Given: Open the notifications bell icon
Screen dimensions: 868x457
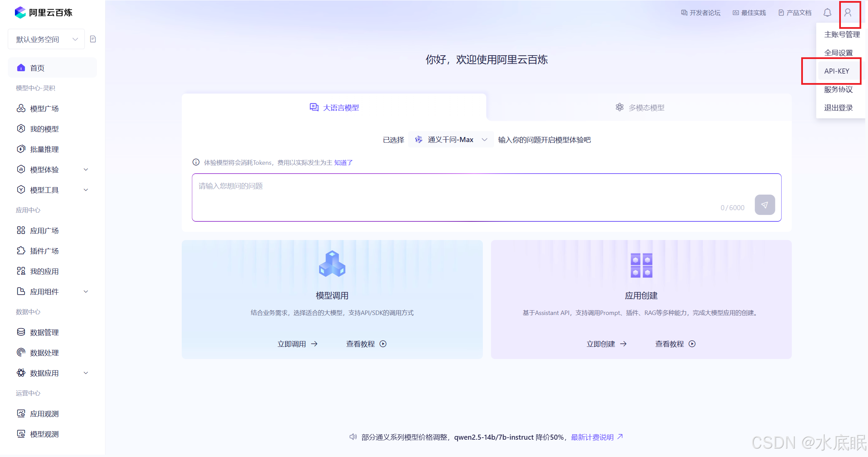Looking at the screenshot, I should (x=827, y=13).
